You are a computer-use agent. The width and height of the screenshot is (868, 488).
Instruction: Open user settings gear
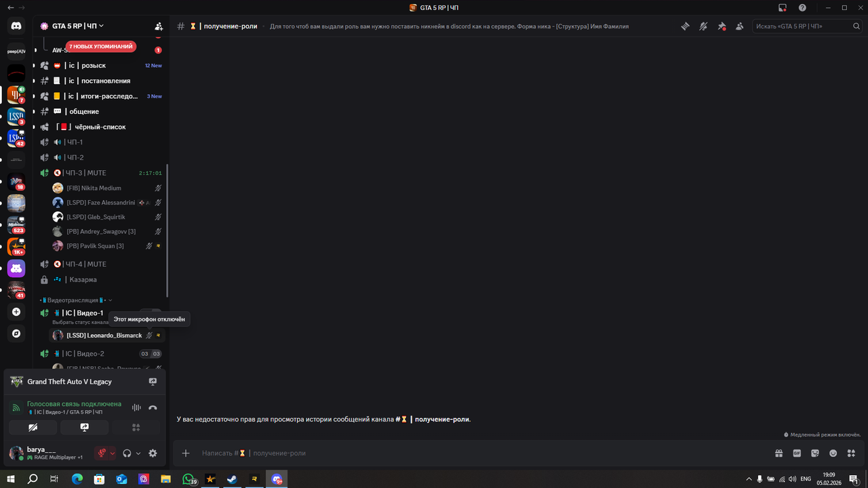point(153,453)
